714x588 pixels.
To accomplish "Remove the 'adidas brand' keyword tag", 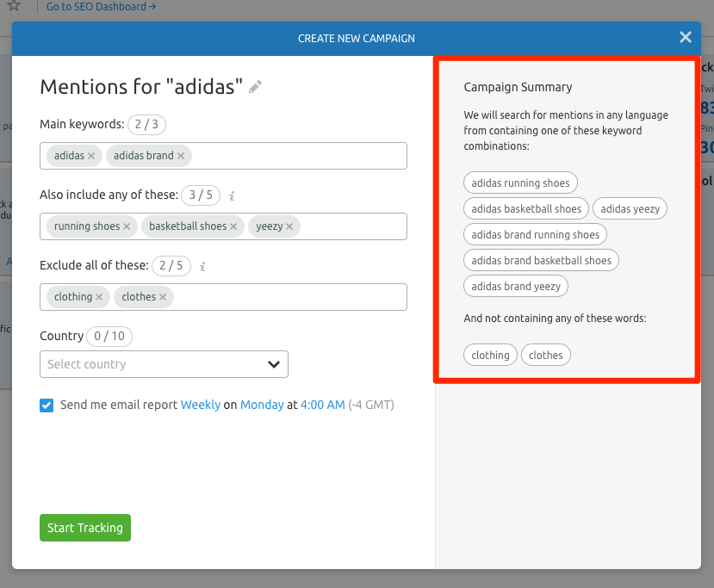I will pyautogui.click(x=181, y=156).
